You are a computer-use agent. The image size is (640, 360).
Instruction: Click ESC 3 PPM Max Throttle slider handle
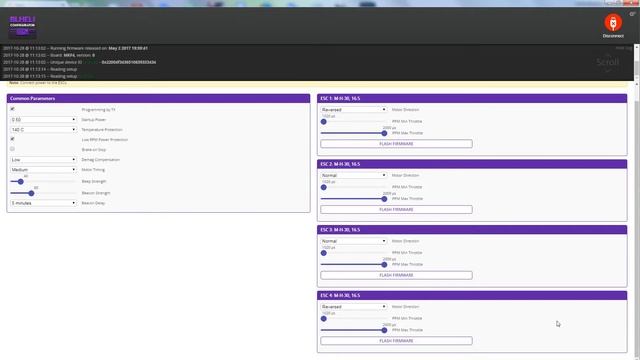(x=384, y=265)
